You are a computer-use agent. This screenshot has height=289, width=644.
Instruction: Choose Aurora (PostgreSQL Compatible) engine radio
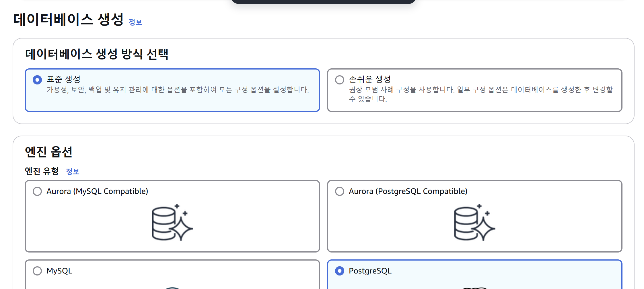[x=340, y=191]
